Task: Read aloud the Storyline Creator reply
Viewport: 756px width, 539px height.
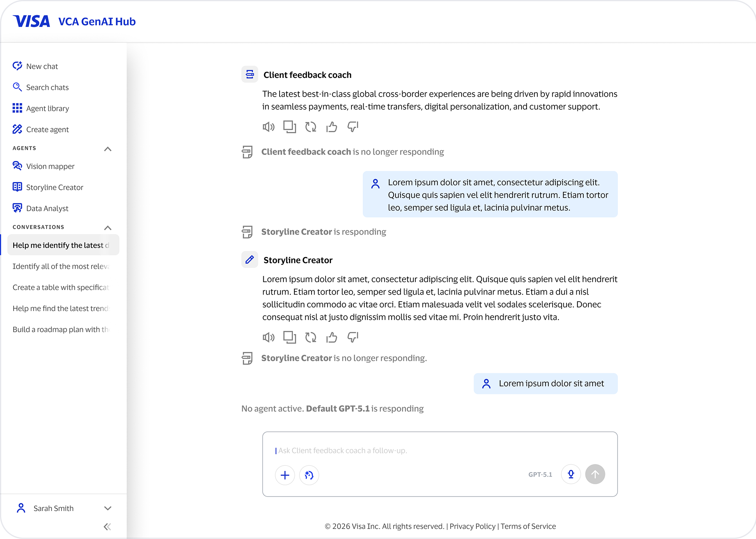Action: 269,337
